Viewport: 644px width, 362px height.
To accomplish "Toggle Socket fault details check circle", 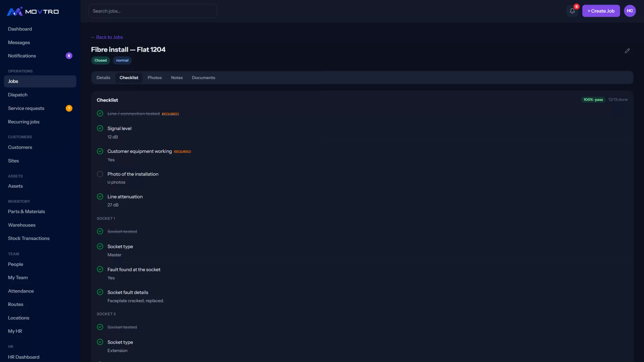I will [100, 292].
